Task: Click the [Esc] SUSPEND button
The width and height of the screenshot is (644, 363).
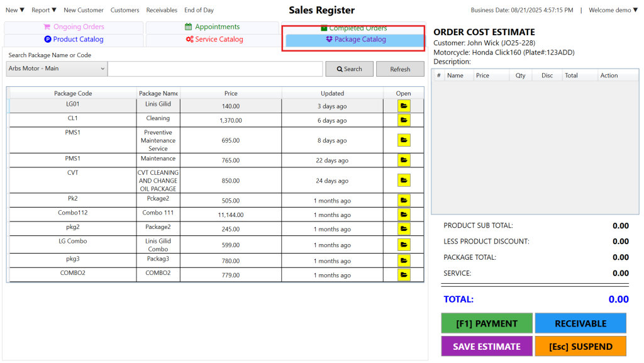Action: (x=580, y=346)
